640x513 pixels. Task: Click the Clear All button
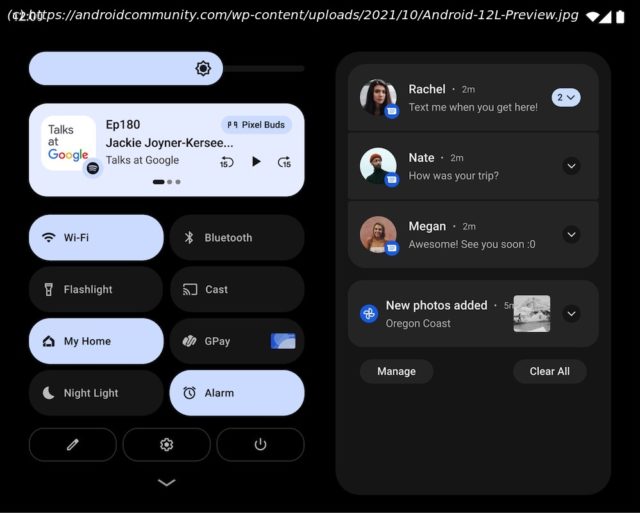pyautogui.click(x=550, y=371)
